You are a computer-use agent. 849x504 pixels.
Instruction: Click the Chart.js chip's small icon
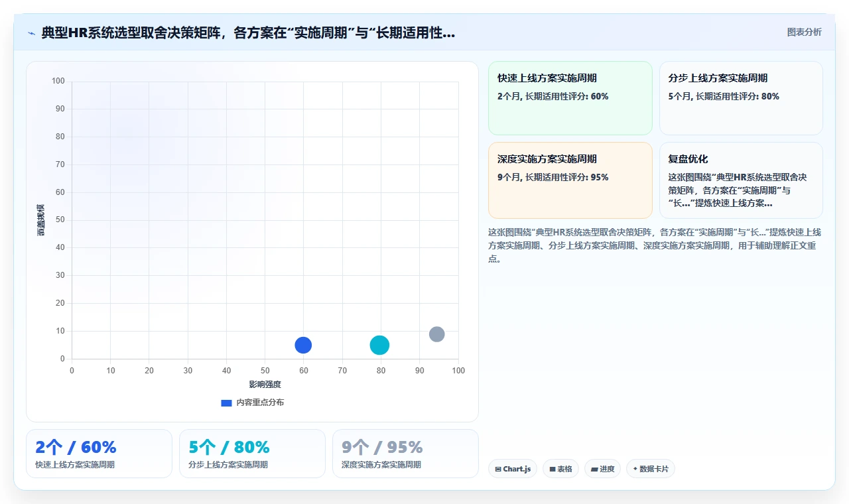click(498, 469)
